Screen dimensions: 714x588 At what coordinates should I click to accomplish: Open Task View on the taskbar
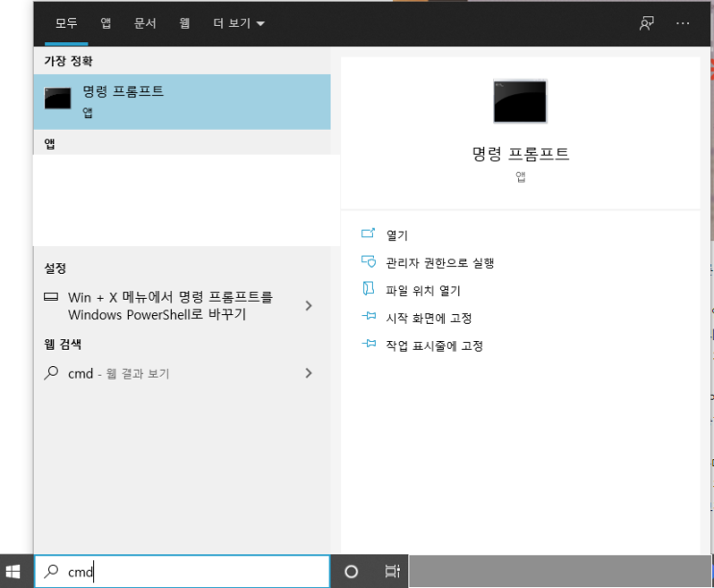tap(392, 571)
